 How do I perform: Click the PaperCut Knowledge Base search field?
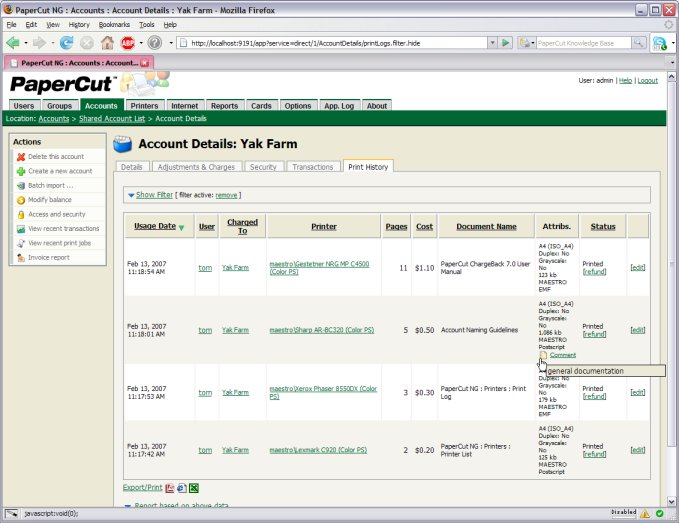coord(583,43)
